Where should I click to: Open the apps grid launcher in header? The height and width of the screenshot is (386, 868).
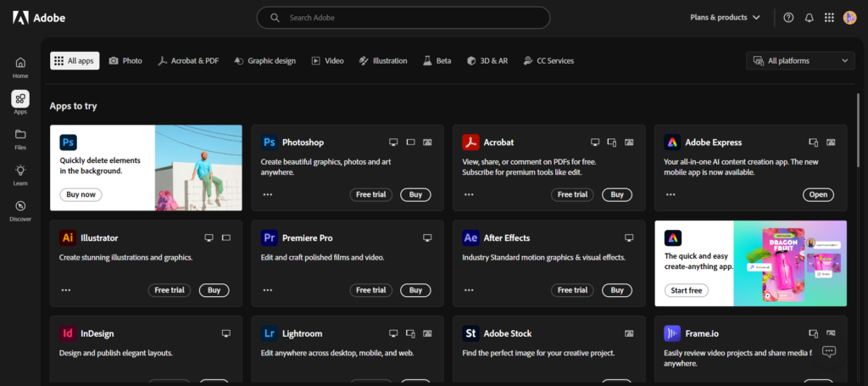tap(829, 18)
